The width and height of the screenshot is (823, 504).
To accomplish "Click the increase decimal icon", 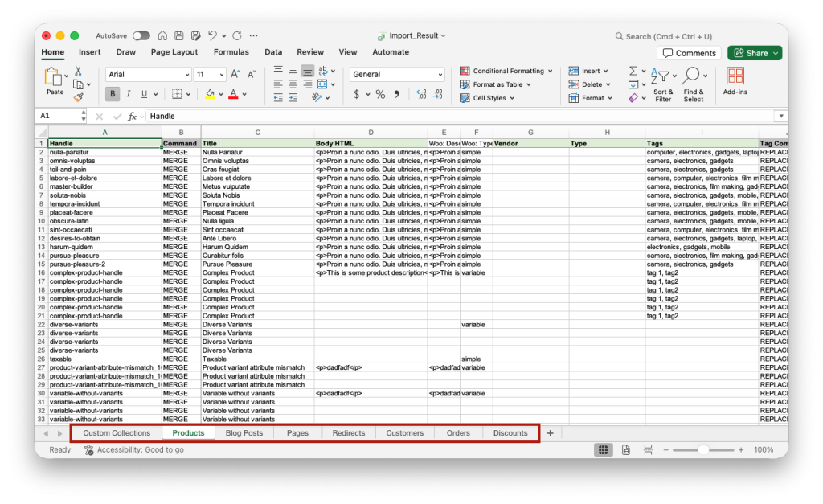I will tap(421, 94).
